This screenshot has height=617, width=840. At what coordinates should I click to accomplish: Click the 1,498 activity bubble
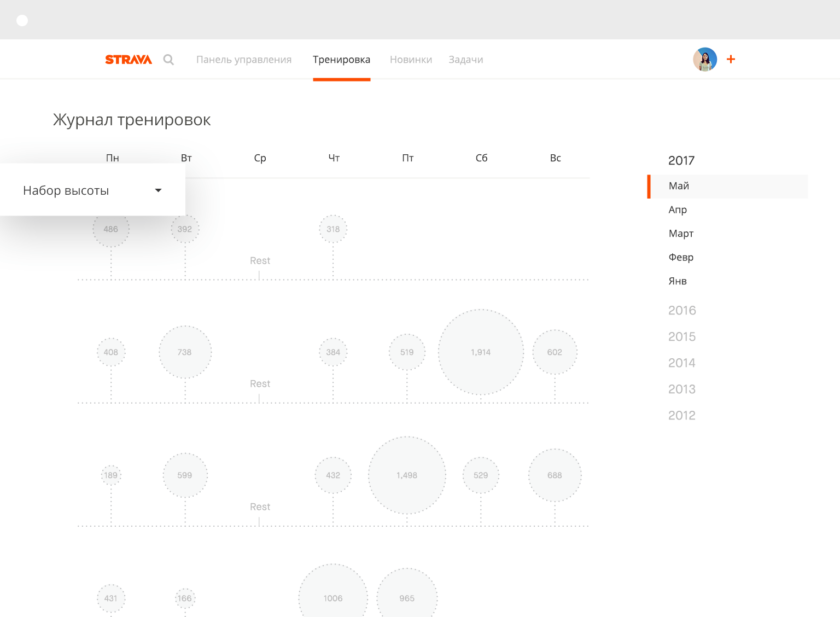click(x=407, y=475)
